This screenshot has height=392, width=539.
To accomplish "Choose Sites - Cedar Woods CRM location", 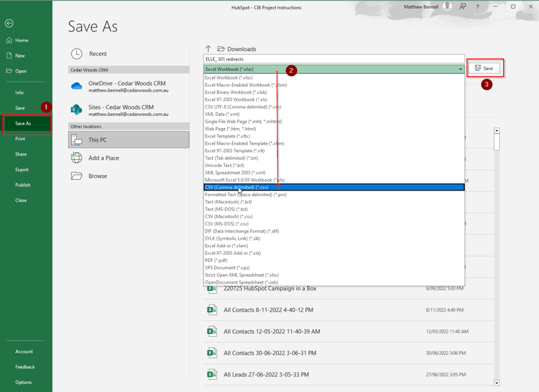I will (129, 110).
